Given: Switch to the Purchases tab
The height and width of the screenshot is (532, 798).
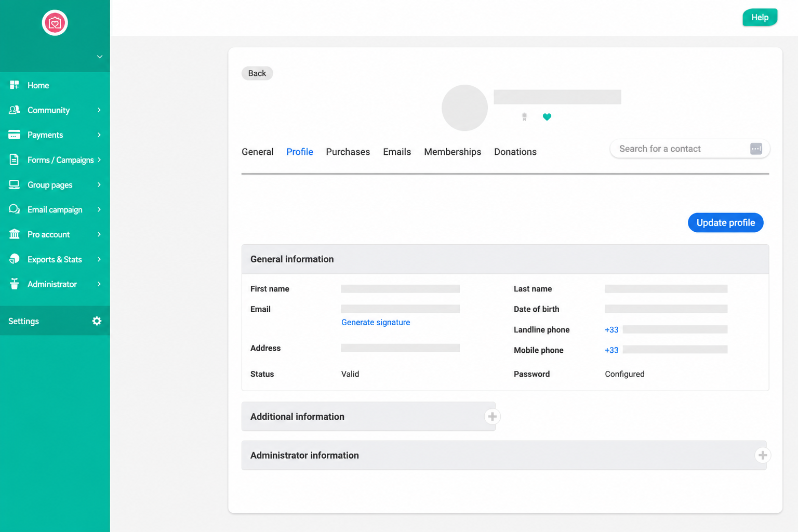Looking at the screenshot, I should 348,152.
